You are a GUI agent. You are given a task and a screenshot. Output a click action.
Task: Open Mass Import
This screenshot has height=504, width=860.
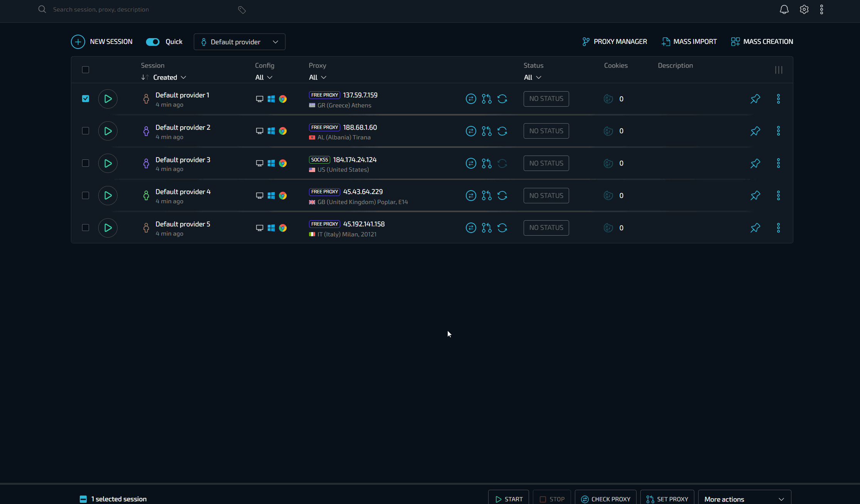(689, 42)
